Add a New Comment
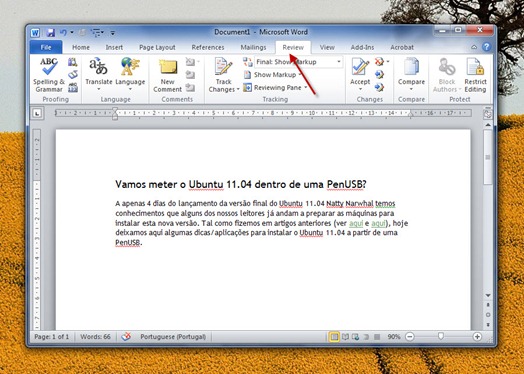This screenshot has height=374, width=524. pos(167,75)
